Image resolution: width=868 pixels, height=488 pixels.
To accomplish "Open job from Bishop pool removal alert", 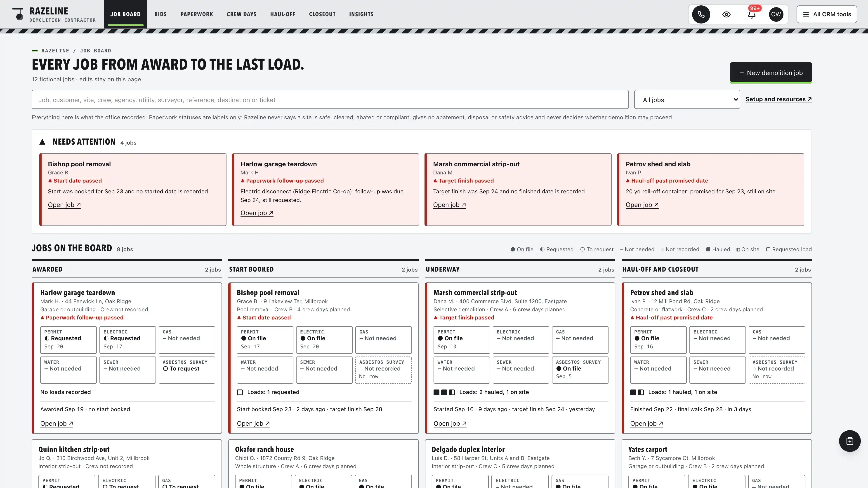I will [x=64, y=205].
